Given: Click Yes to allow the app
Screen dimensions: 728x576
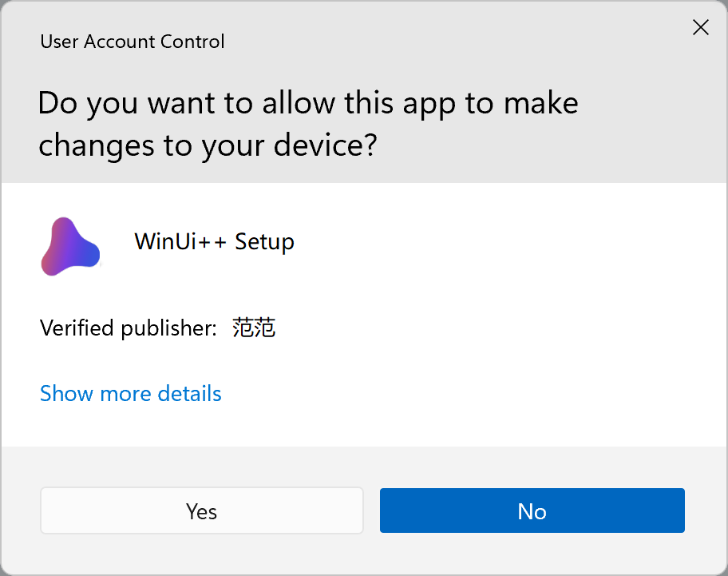Looking at the screenshot, I should 202,511.
